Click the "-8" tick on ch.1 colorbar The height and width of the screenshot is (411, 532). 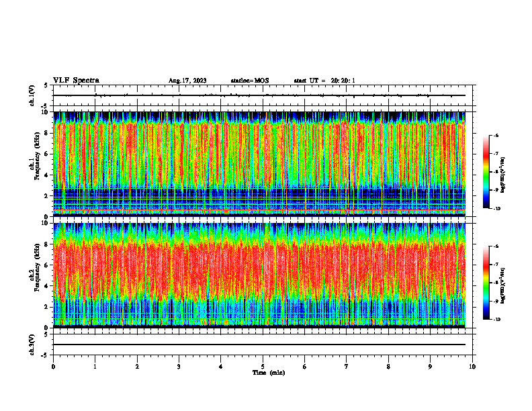pyautogui.click(x=496, y=172)
